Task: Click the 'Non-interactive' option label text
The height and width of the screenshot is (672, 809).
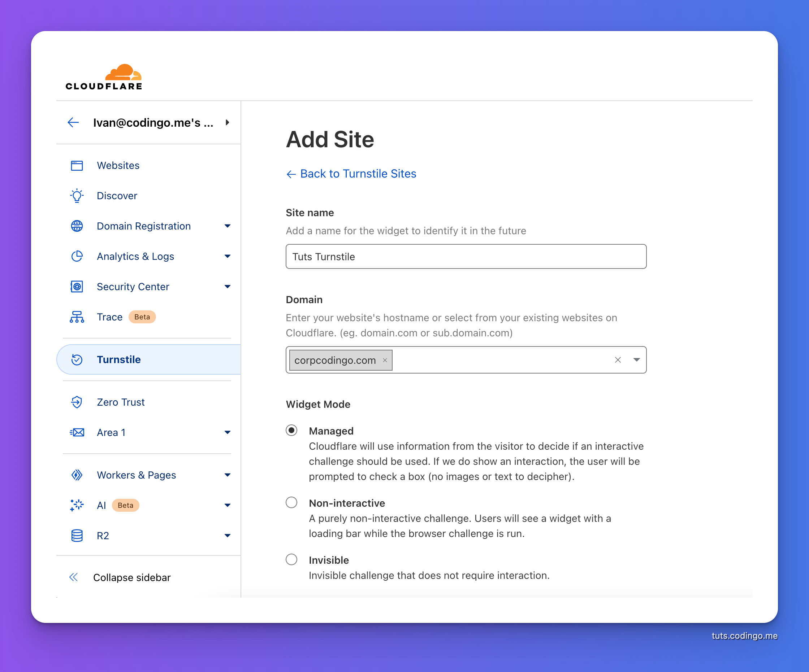Action: (347, 503)
